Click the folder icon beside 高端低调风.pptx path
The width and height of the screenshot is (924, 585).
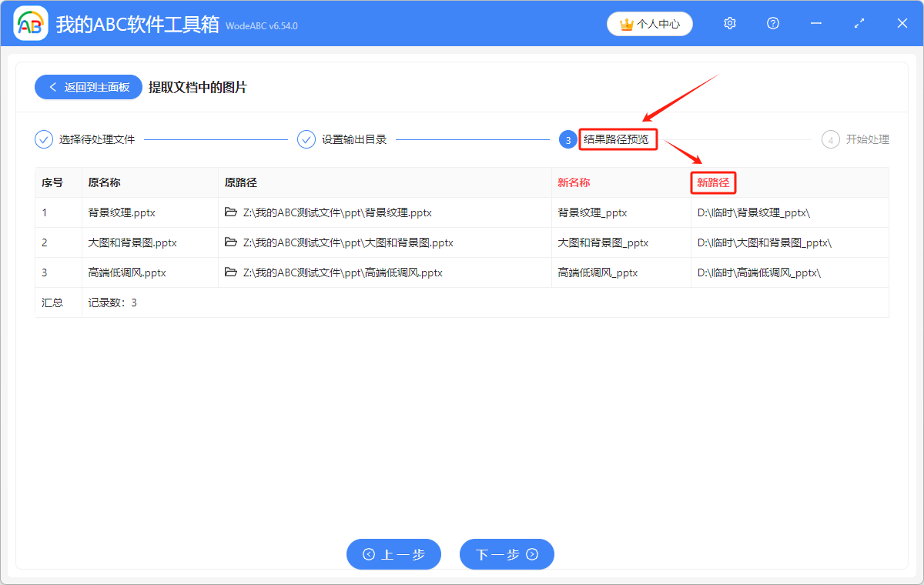coord(231,272)
